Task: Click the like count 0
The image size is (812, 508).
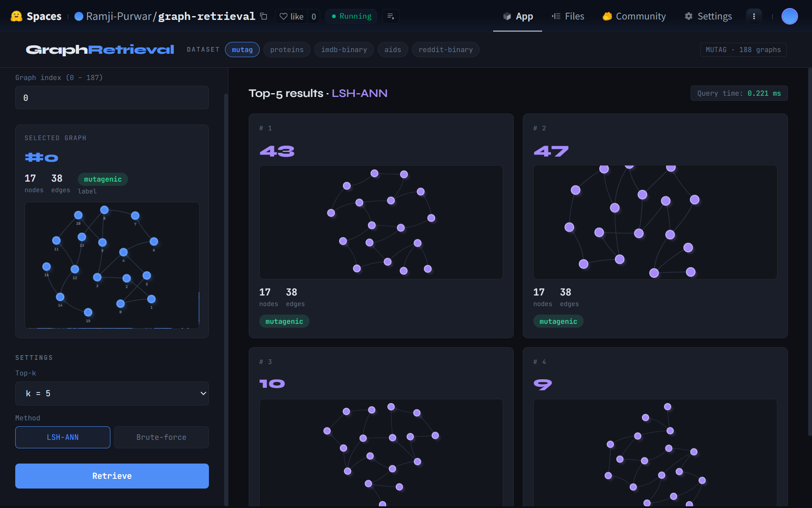Action: 314,16
